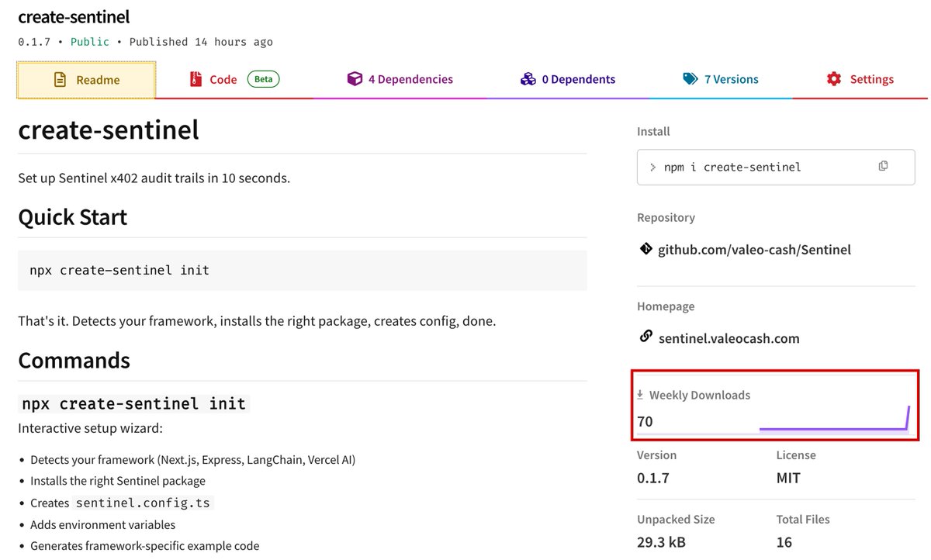Click the 'Adds environment variables' bullet
The width and height of the screenshot is (931, 560).
pos(102,524)
